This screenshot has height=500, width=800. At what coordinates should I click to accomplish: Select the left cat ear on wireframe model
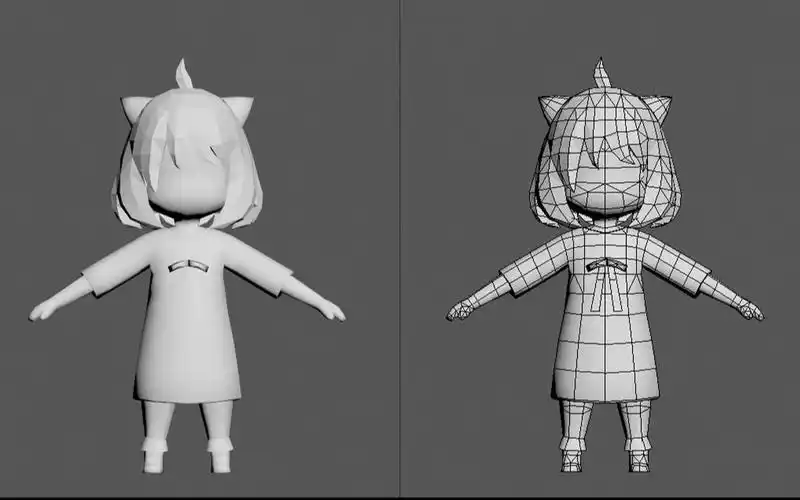coord(552,108)
